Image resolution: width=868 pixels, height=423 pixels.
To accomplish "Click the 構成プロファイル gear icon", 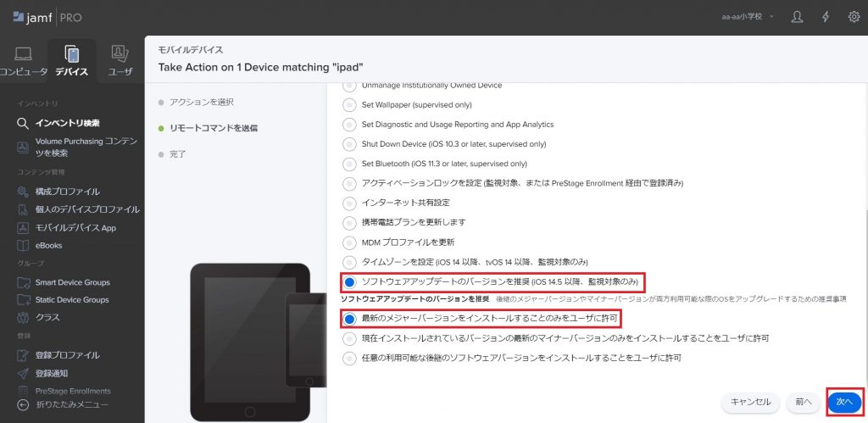I will [23, 192].
